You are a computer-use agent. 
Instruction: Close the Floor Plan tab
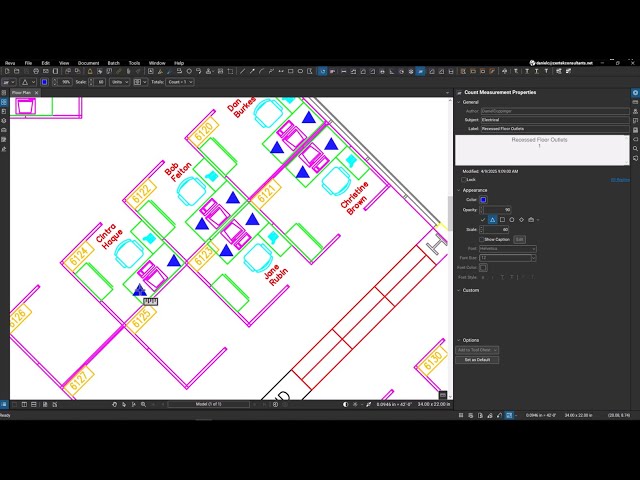coord(36,93)
